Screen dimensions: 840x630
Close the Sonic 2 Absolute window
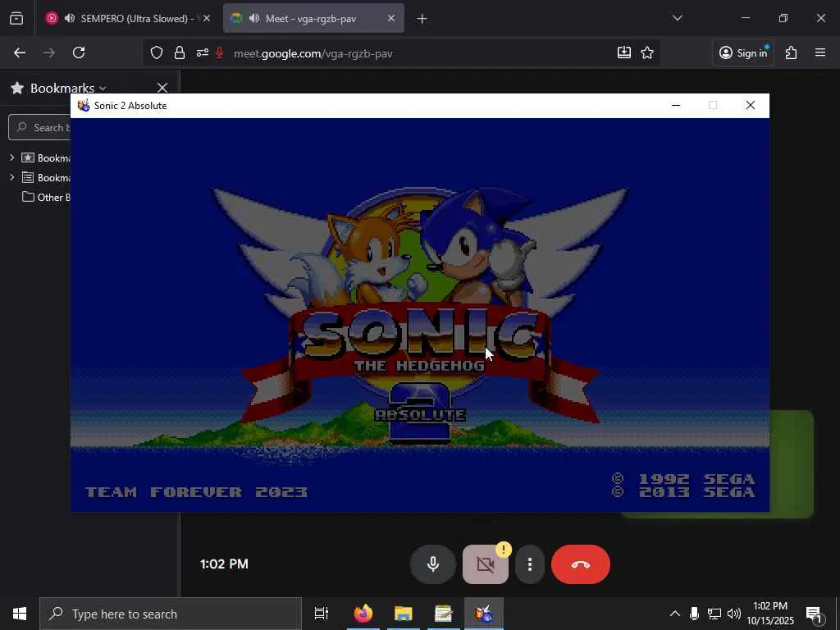[751, 106]
